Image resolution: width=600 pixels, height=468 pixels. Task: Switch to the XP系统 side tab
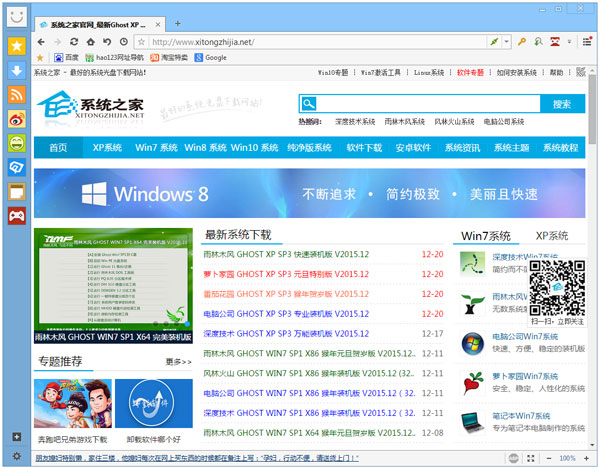pyautogui.click(x=551, y=236)
